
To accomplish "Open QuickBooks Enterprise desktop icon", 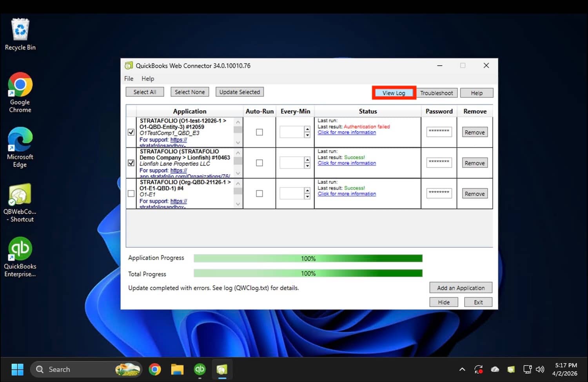I will [x=20, y=249].
